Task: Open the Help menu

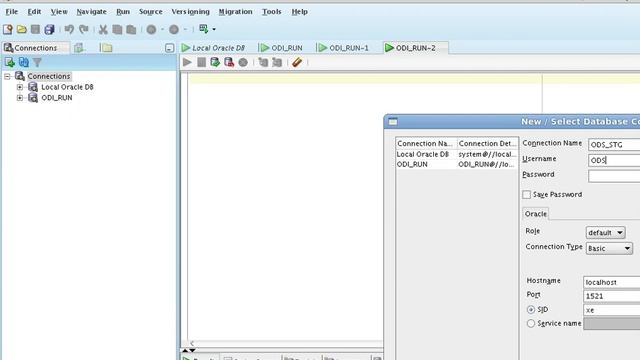Action: (299, 11)
